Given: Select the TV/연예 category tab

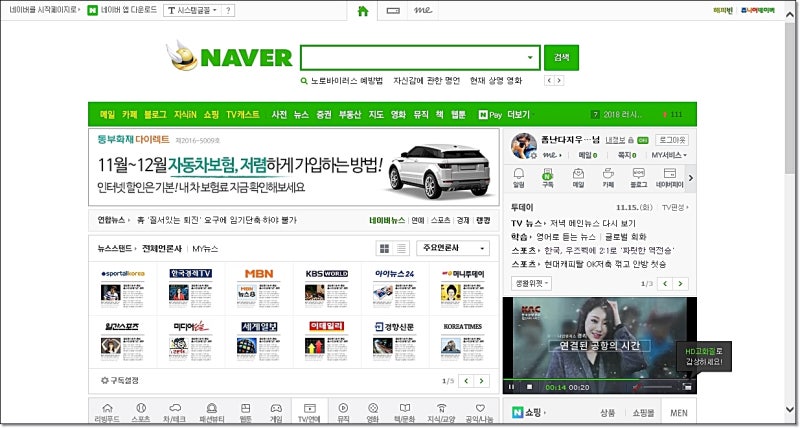Looking at the screenshot, I should point(309,413).
